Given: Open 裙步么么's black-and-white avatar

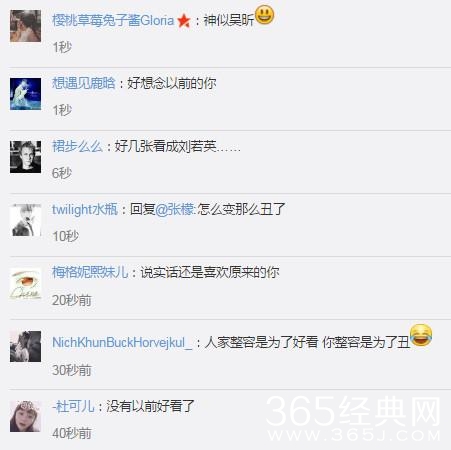Looking at the screenshot, I should click(25, 157).
